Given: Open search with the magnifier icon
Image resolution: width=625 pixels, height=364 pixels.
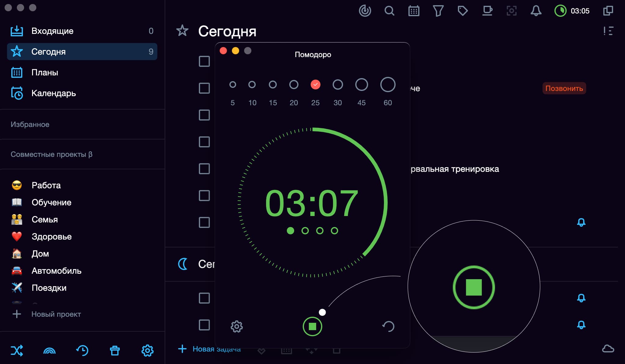Looking at the screenshot, I should (x=389, y=11).
